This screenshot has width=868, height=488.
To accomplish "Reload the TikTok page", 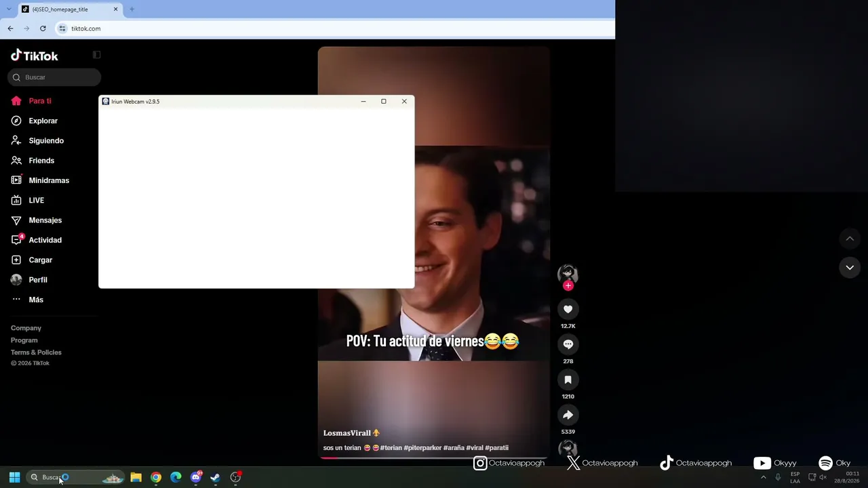I will pyautogui.click(x=43, y=28).
